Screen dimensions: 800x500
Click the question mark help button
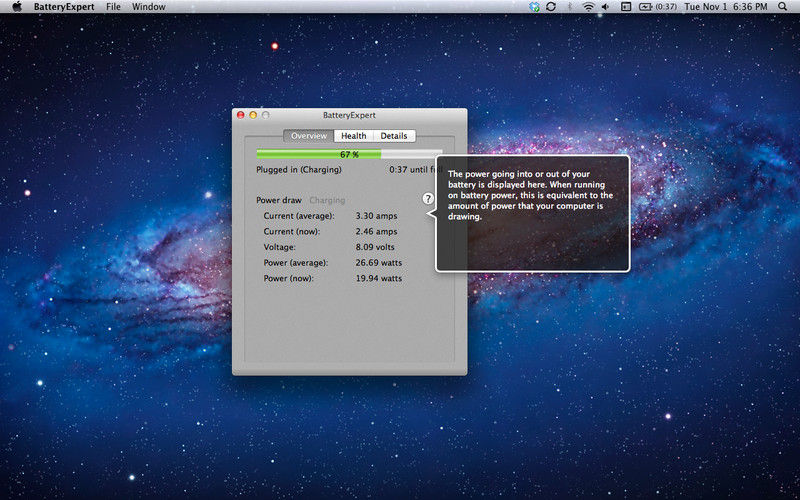[428, 199]
